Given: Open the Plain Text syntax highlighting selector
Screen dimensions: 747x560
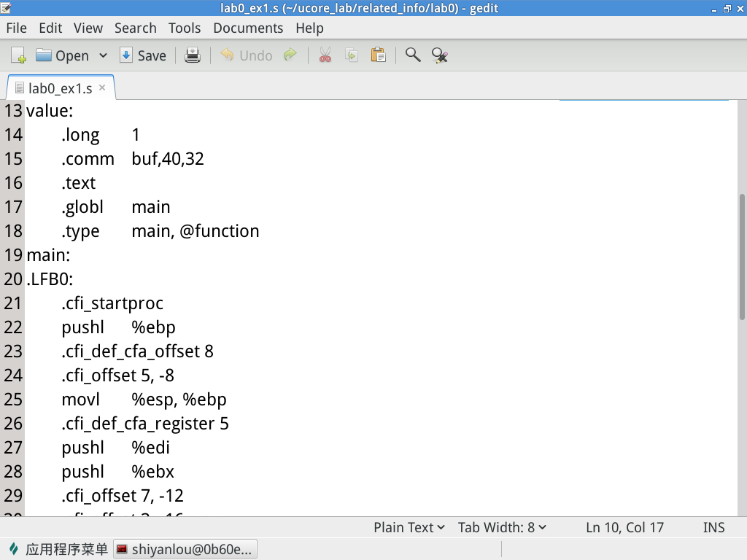Looking at the screenshot, I should (x=409, y=526).
